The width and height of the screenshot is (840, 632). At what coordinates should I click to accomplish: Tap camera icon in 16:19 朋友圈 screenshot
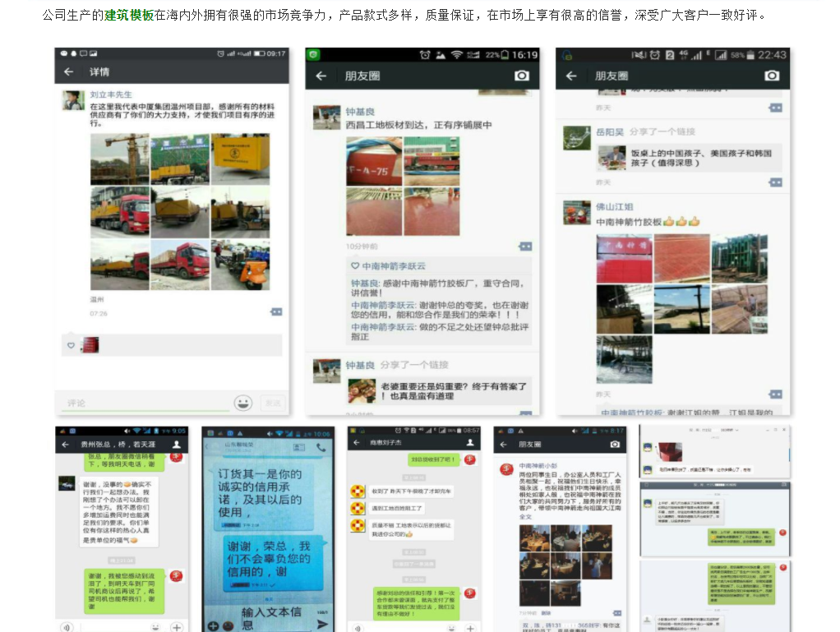coord(521,76)
